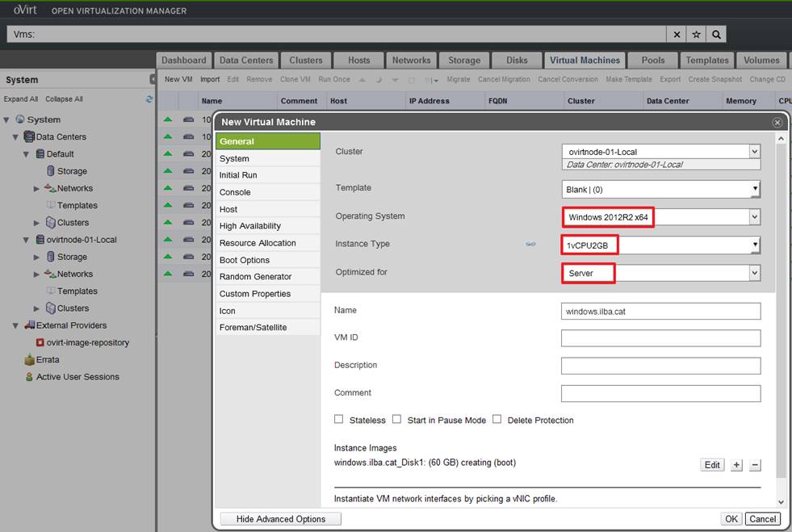The image size is (792, 532).
Task: Run search with magnifier icon
Action: (x=716, y=35)
